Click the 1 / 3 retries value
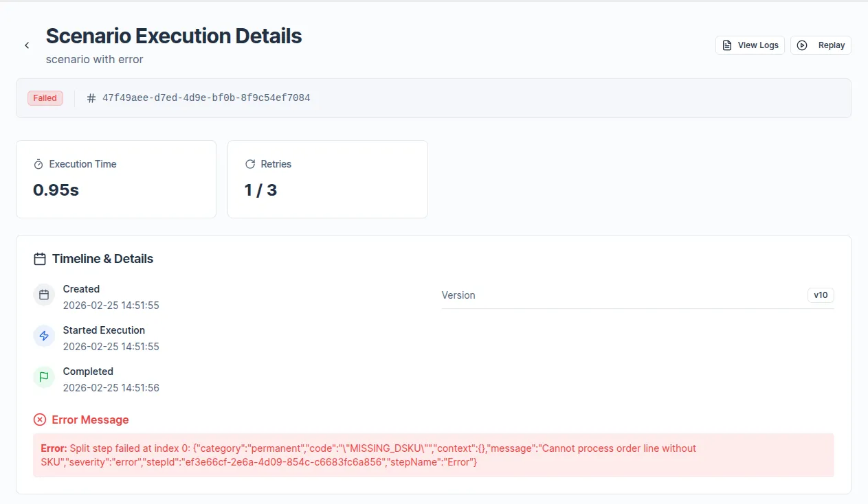The image size is (868, 504). pyautogui.click(x=260, y=190)
